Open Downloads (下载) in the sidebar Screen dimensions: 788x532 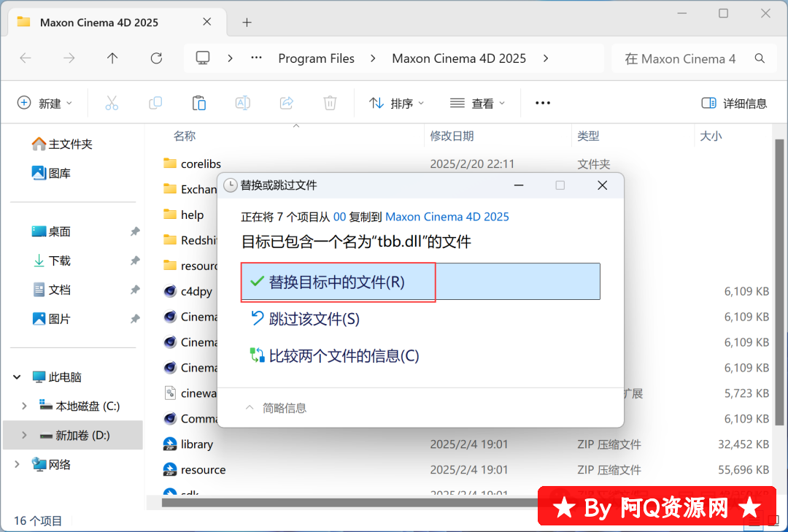(51, 261)
